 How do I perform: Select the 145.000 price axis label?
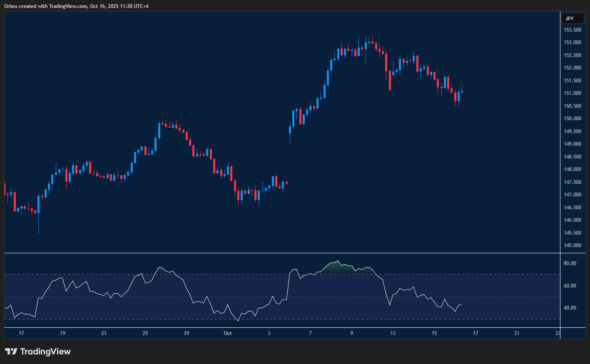tap(573, 245)
